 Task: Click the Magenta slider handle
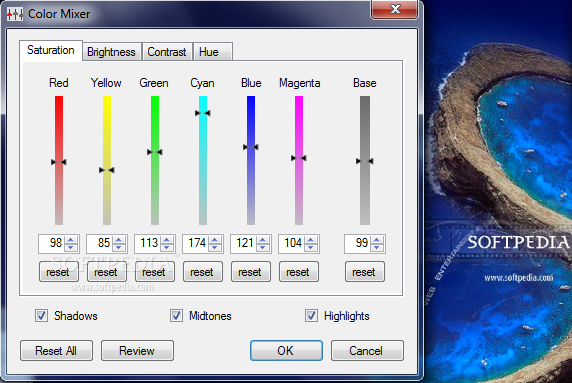[299, 158]
